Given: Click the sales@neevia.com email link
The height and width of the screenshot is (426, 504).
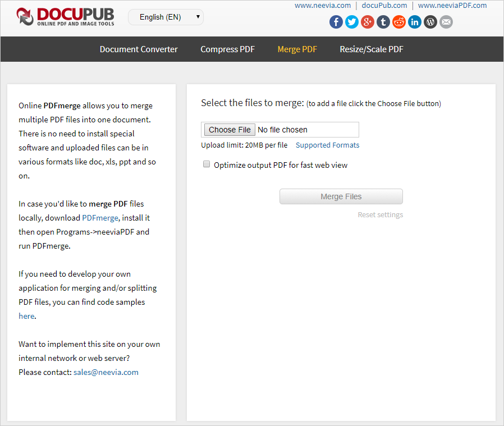Looking at the screenshot, I should 106,372.
